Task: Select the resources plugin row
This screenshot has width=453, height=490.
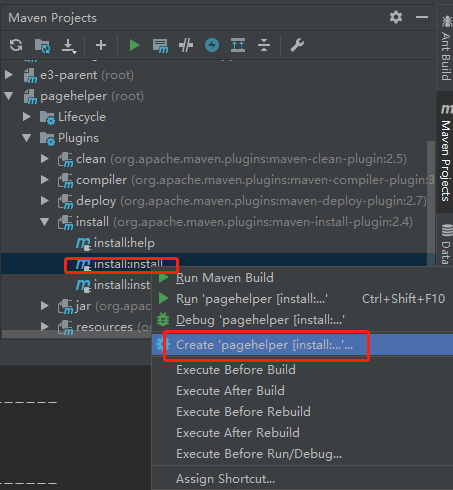Action: point(105,327)
